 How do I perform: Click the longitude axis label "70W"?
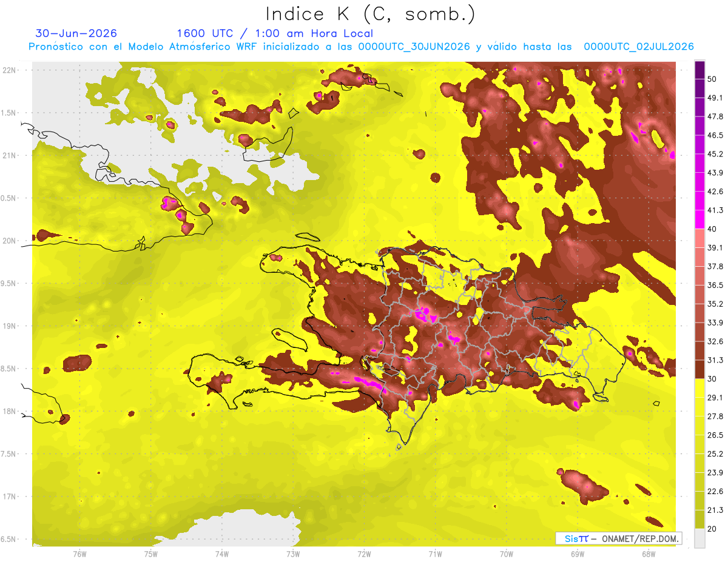click(507, 554)
